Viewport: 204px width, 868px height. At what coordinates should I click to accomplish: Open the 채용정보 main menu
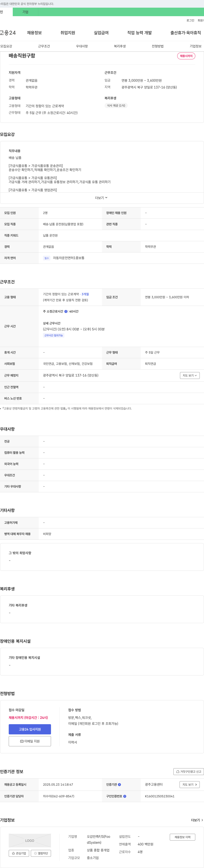[x=34, y=33]
